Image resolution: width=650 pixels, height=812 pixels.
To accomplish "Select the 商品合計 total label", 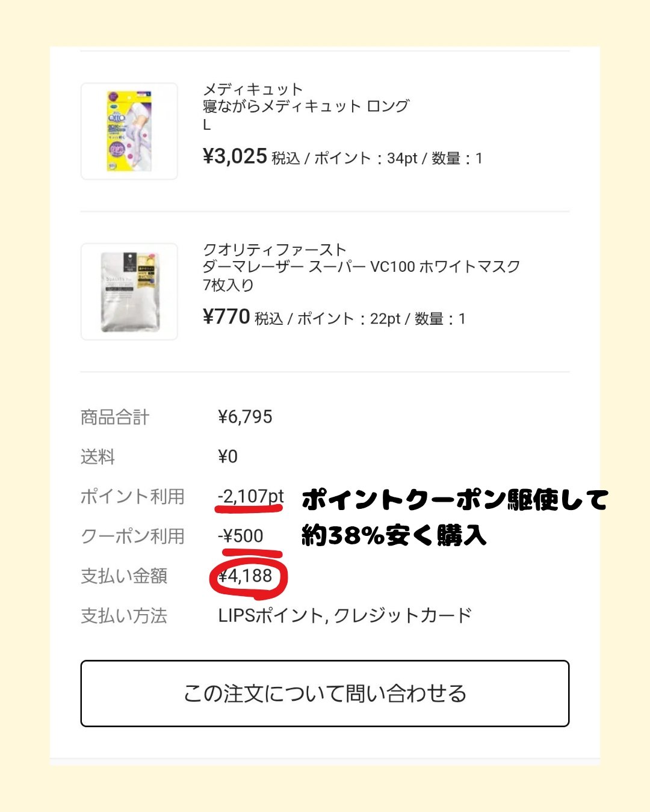I will click(x=114, y=416).
